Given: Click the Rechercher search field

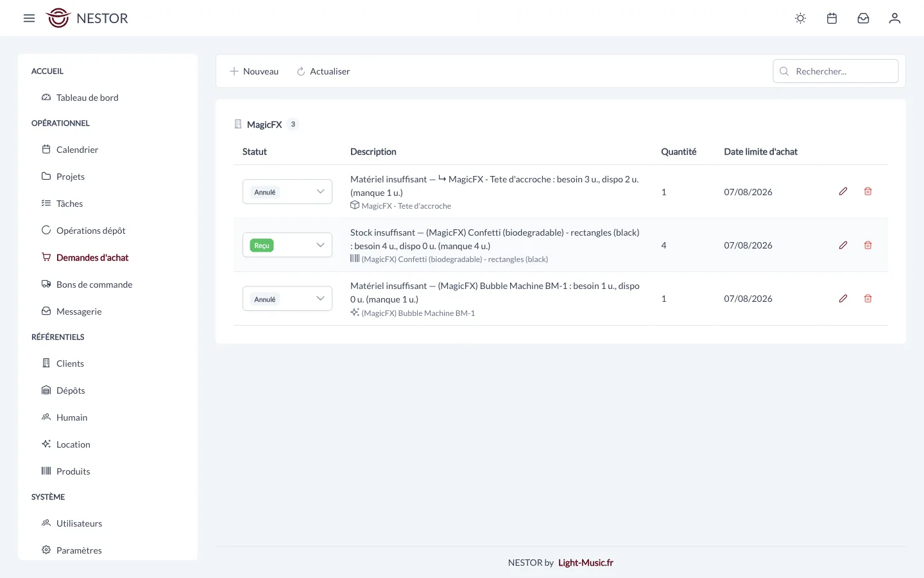Looking at the screenshot, I should point(835,71).
